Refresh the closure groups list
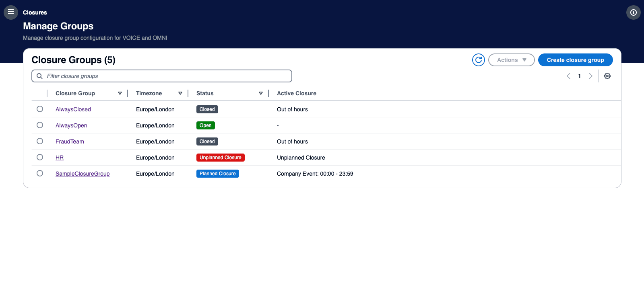The image size is (644, 293). coord(478,60)
